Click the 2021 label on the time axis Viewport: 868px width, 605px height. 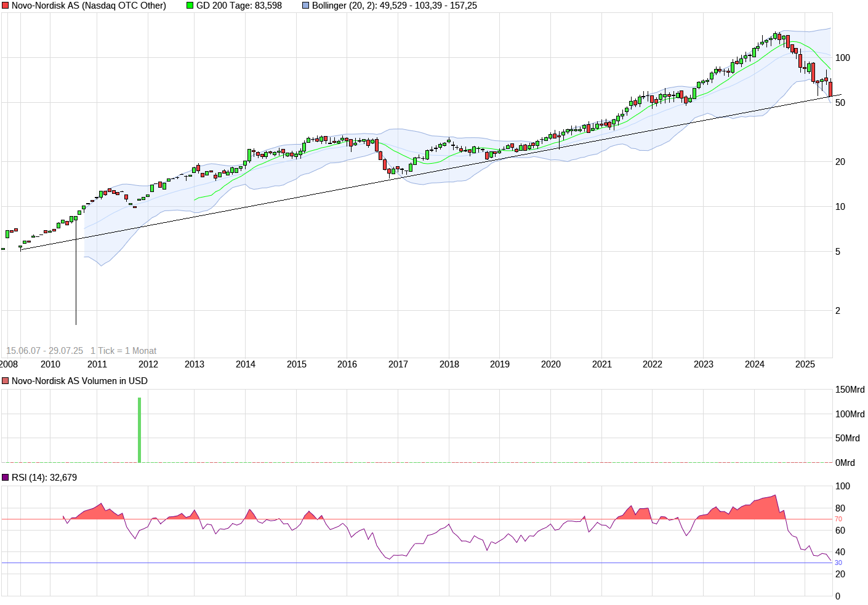point(602,364)
